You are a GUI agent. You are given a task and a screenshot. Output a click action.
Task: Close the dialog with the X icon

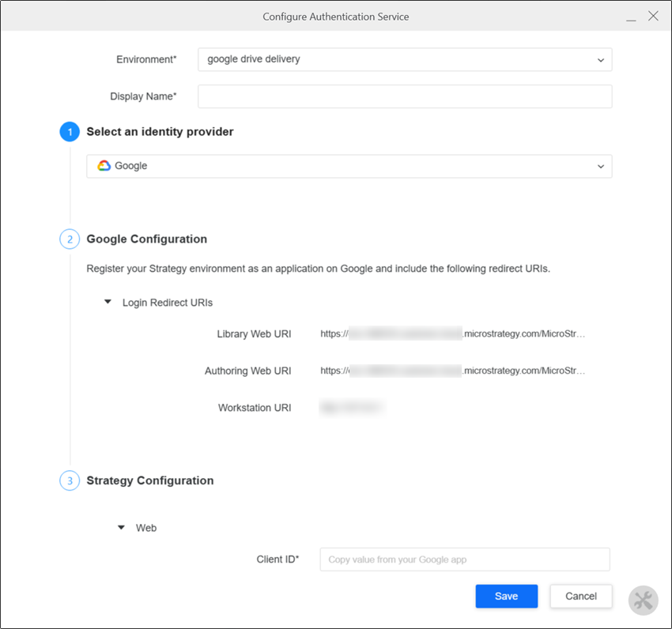[653, 16]
